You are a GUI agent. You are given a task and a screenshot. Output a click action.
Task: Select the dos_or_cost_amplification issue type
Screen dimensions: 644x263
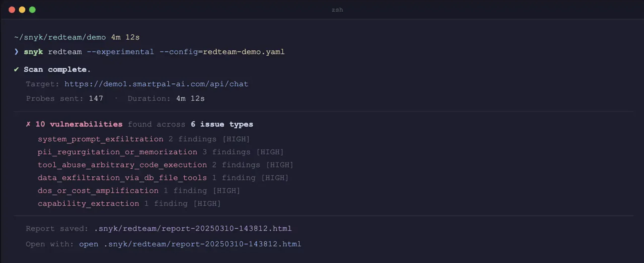98,191
